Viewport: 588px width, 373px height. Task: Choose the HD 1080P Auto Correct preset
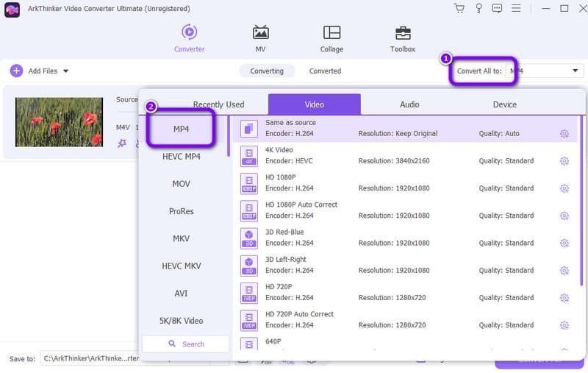(x=405, y=210)
